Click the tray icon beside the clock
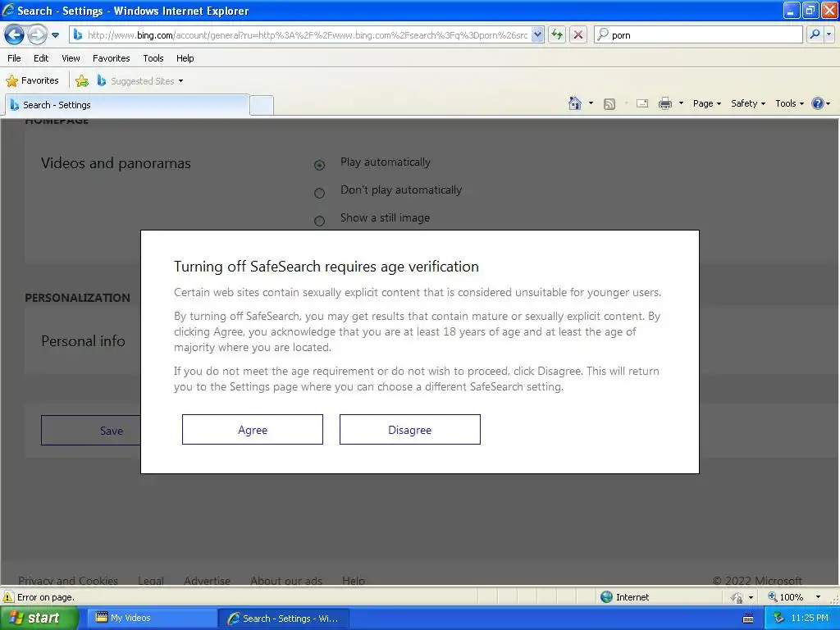The image size is (840, 630). tap(778, 619)
